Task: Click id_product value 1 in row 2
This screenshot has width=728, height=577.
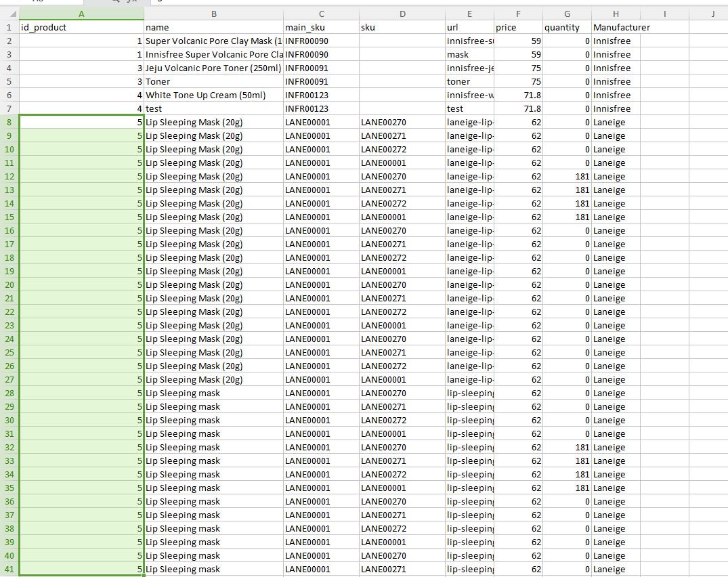Action: pos(81,41)
